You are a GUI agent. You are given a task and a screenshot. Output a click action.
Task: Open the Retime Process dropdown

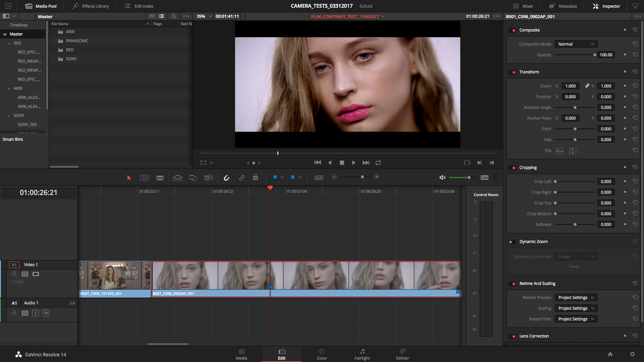click(x=576, y=298)
